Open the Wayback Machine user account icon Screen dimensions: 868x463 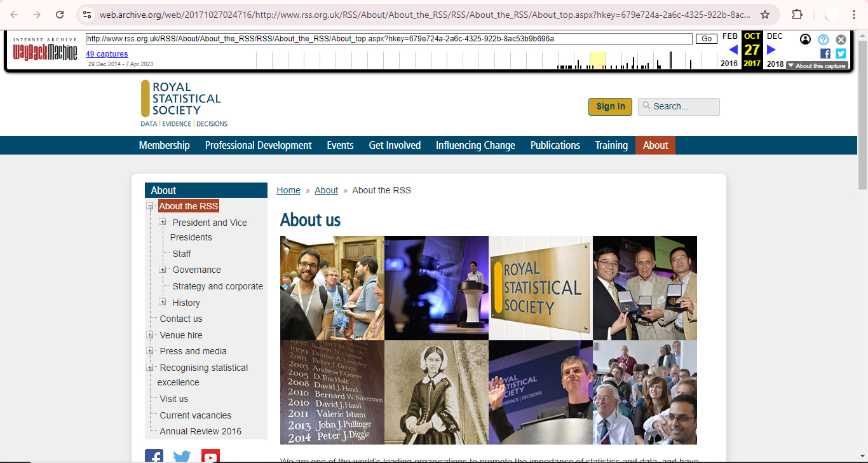(x=805, y=39)
